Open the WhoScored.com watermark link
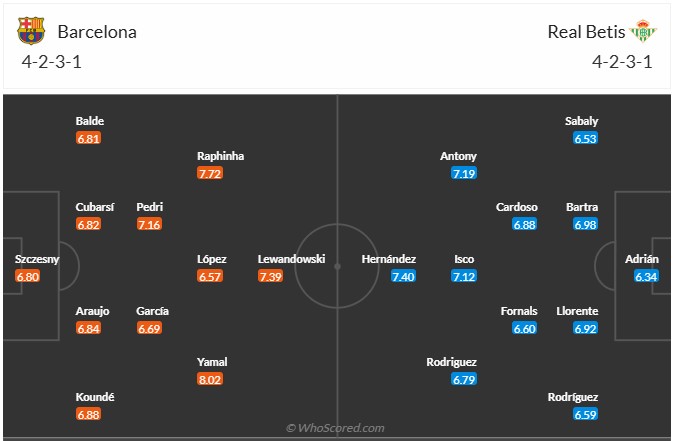The image size is (673, 441). [336, 428]
